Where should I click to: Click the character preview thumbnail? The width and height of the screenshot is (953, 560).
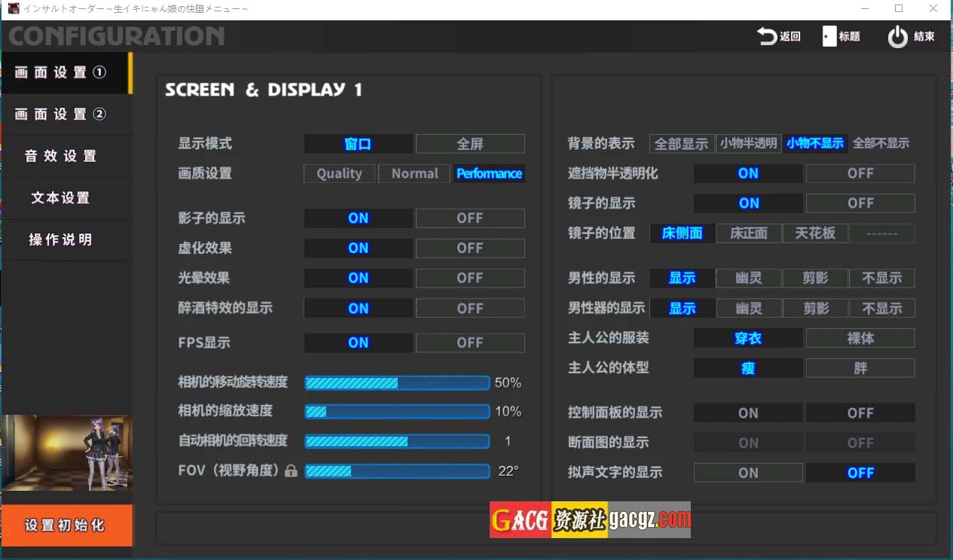coord(66,452)
